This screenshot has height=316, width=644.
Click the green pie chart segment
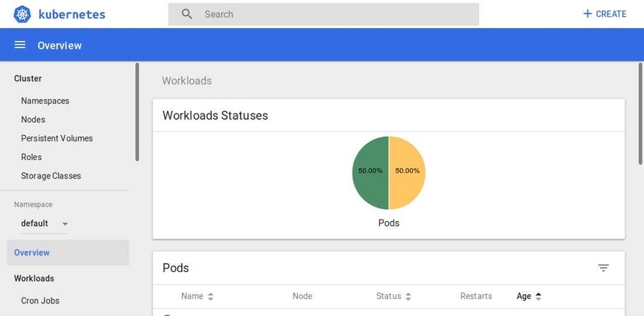tap(370, 173)
